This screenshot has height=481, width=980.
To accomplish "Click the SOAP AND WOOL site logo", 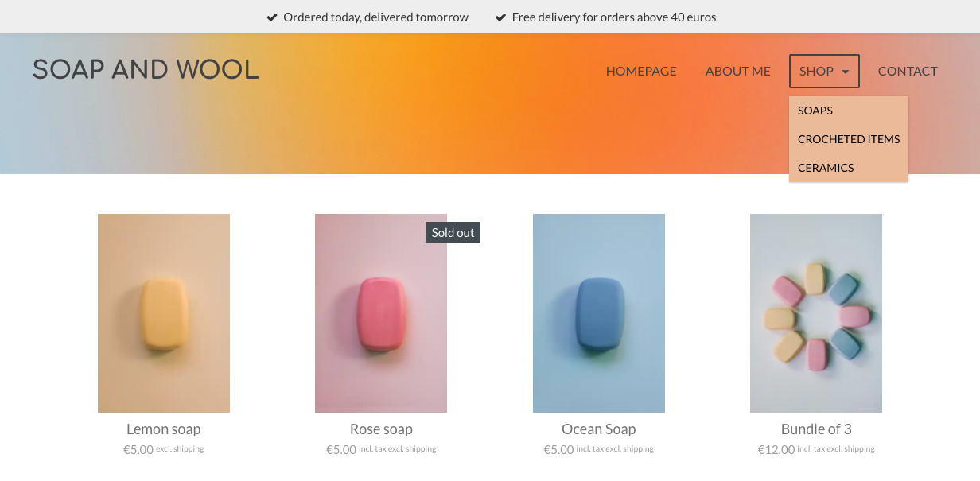I will point(146,70).
